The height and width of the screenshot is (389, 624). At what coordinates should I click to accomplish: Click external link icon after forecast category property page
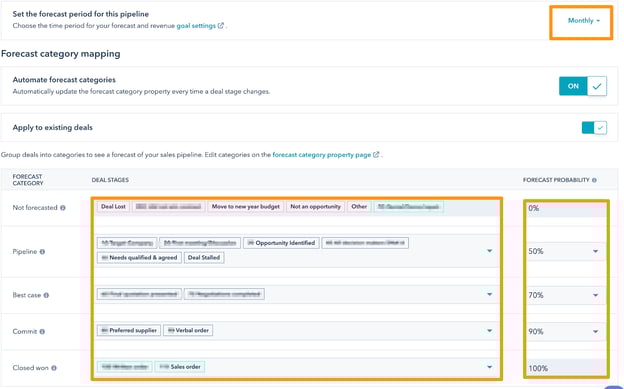(376, 155)
